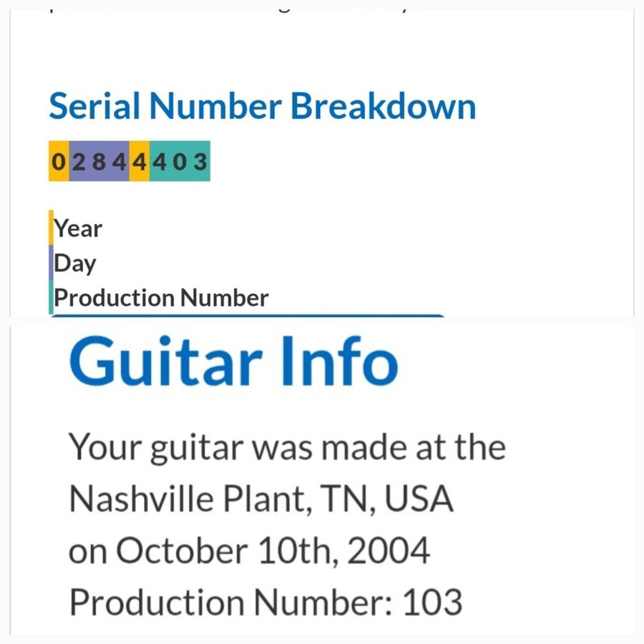Image resolution: width=644 pixels, height=644 pixels.
Task: Click the Serial Number Breakdown heading
Action: pyautogui.click(x=262, y=106)
